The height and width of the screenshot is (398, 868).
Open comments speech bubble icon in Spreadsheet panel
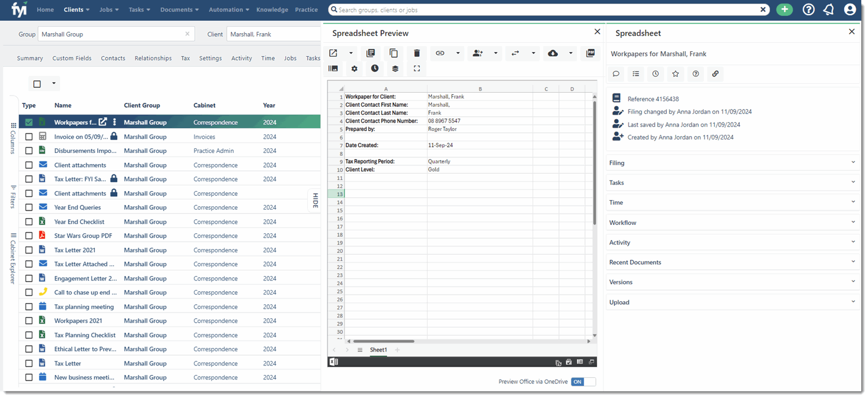pos(616,74)
